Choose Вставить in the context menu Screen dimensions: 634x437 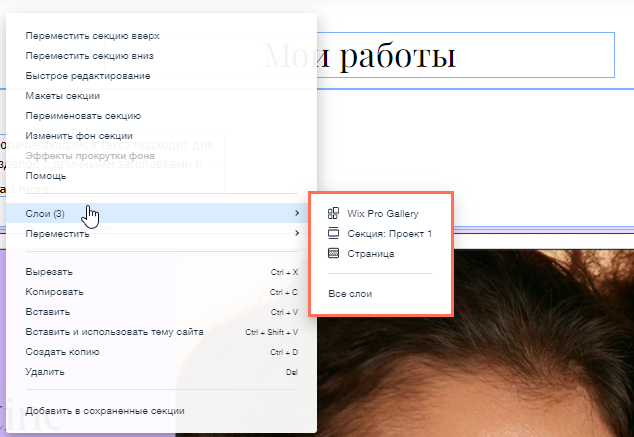pos(161,312)
